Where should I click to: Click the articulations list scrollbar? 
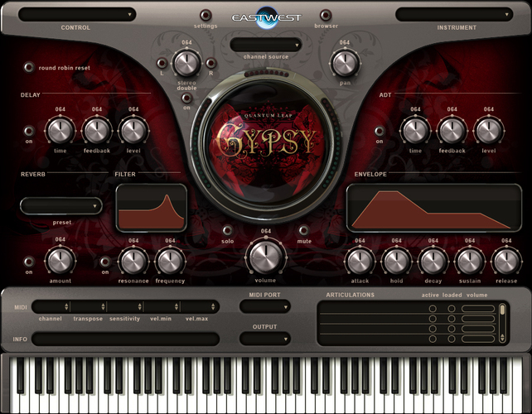click(x=501, y=311)
